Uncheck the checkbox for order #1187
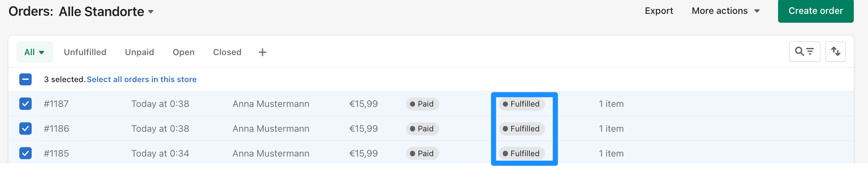 pyautogui.click(x=25, y=104)
